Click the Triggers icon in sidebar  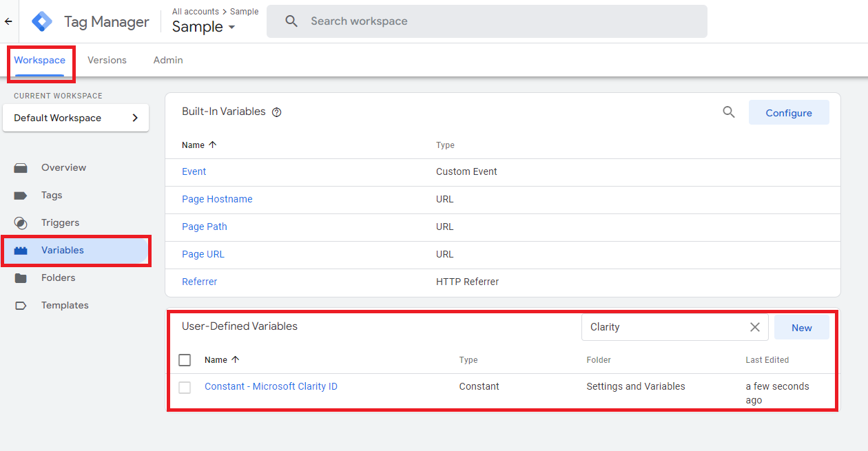tap(21, 222)
